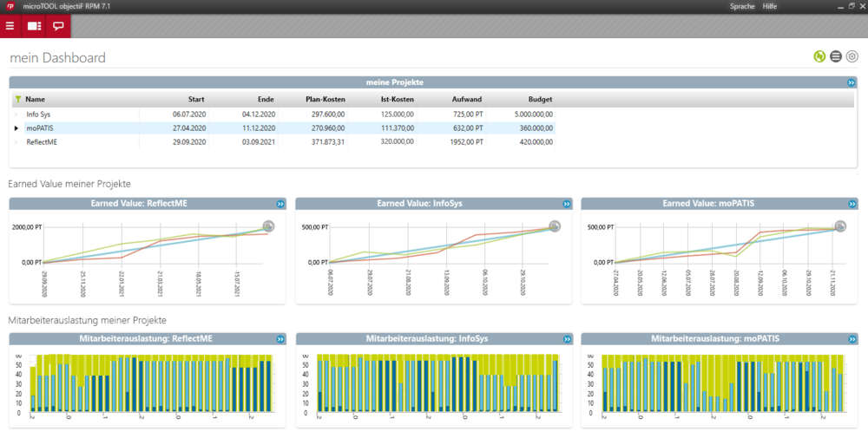Click the panel layout view icon
Screen dimensions: 868x438
coord(34,26)
